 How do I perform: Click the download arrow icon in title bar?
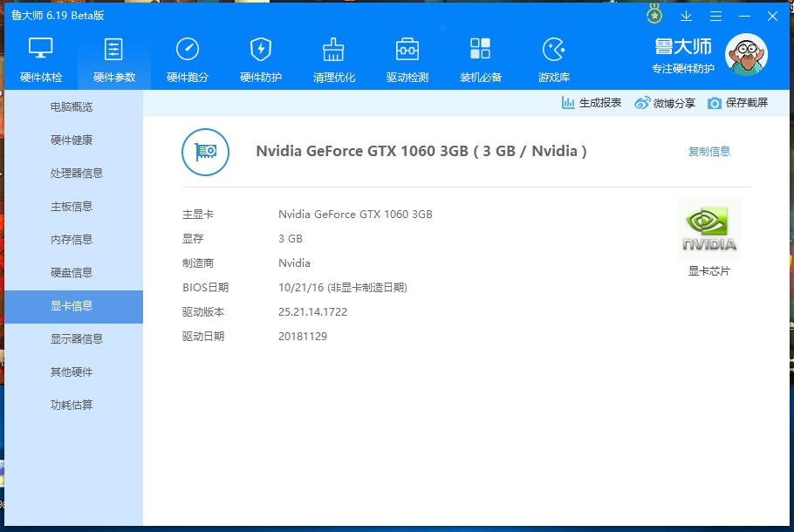coord(686,16)
